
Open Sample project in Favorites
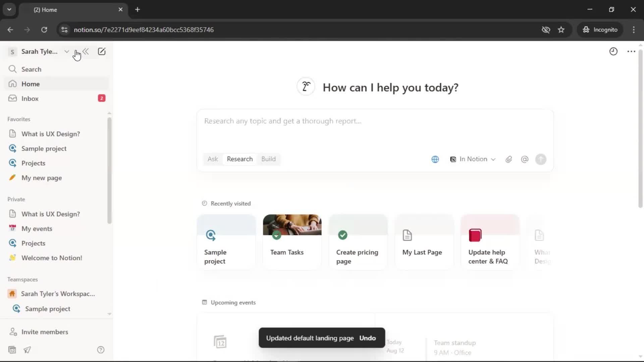pyautogui.click(x=56, y=148)
